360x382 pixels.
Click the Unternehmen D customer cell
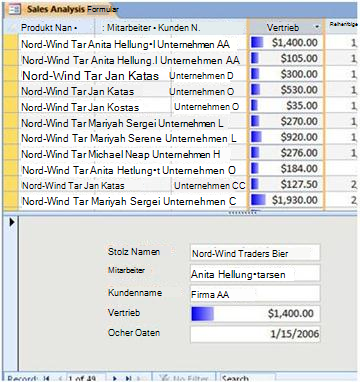click(201, 76)
